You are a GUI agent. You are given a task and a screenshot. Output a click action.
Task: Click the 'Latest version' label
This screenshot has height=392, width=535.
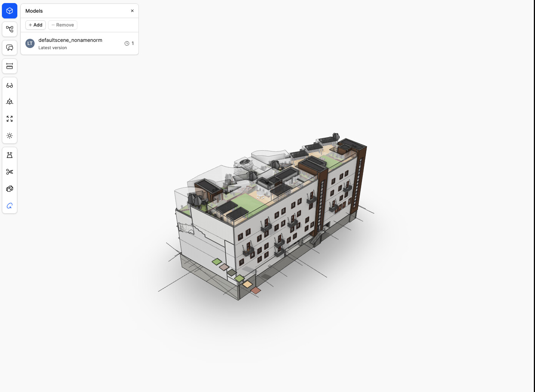(x=53, y=48)
